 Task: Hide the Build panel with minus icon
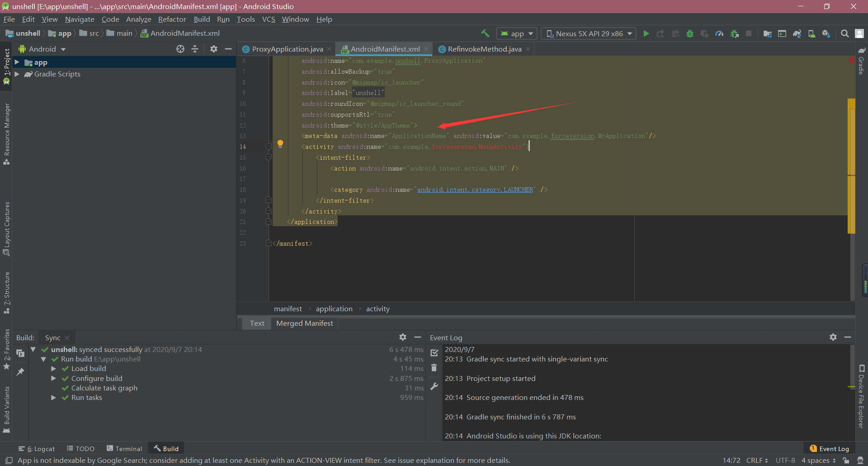(418, 337)
